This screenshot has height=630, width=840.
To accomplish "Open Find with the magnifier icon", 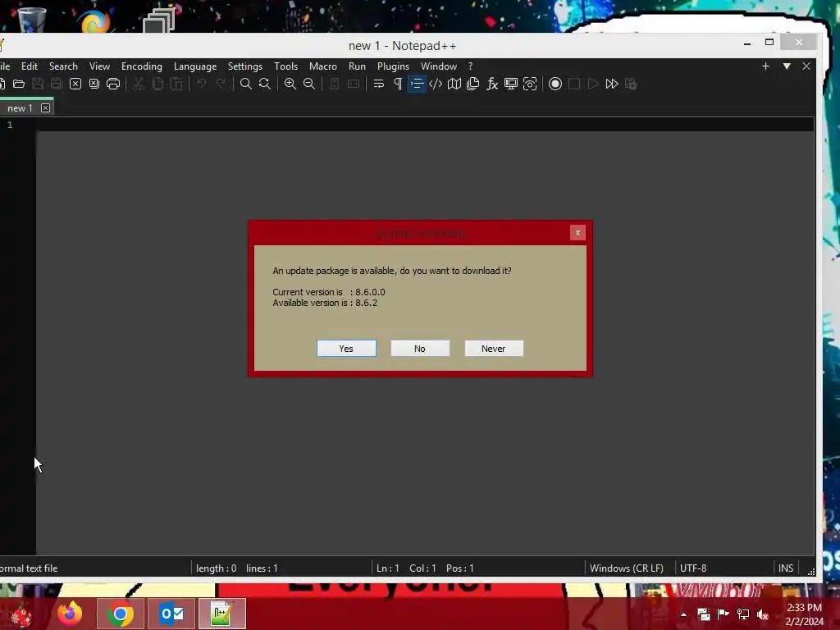I will (x=246, y=84).
